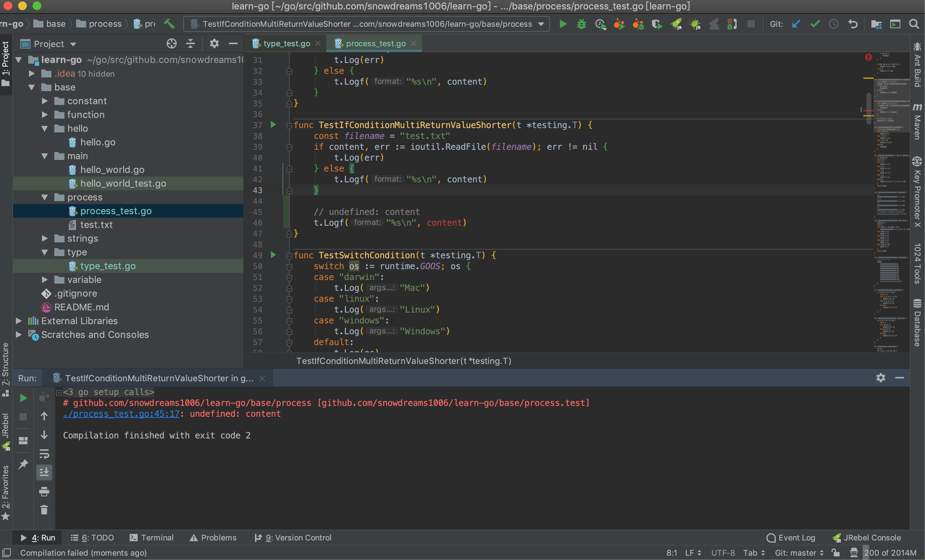925x560 pixels.
Task: Click the build hammer icon
Action: [169, 24]
